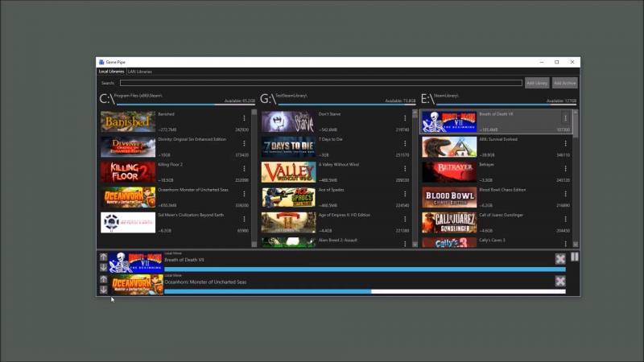644x362 pixels.
Task: Select Killing Floor 2 thumbnail
Action: click(x=128, y=172)
